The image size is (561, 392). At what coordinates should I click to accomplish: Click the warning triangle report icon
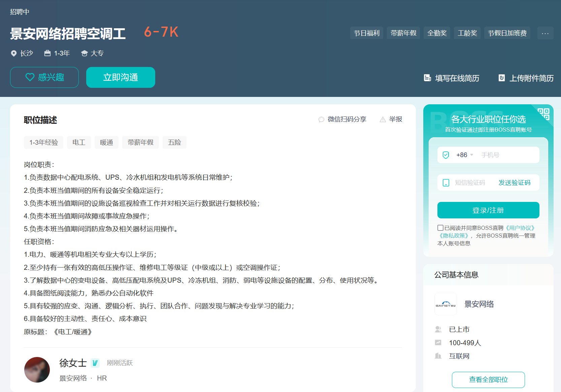(383, 119)
